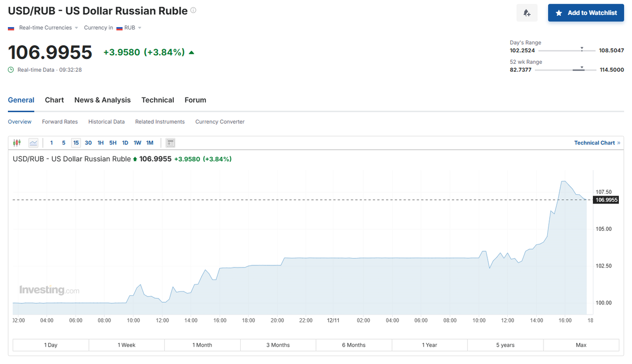Open the Technical Chart link
632x364 pixels.
coord(597,143)
